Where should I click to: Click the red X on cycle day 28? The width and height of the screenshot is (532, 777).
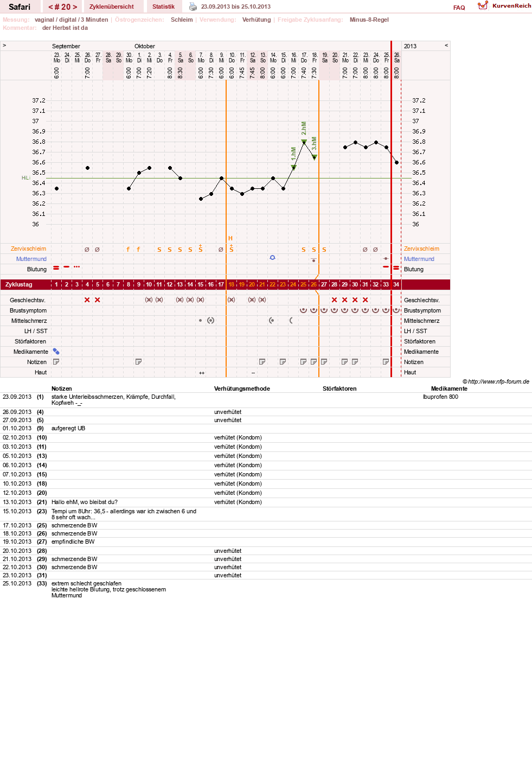[x=334, y=300]
